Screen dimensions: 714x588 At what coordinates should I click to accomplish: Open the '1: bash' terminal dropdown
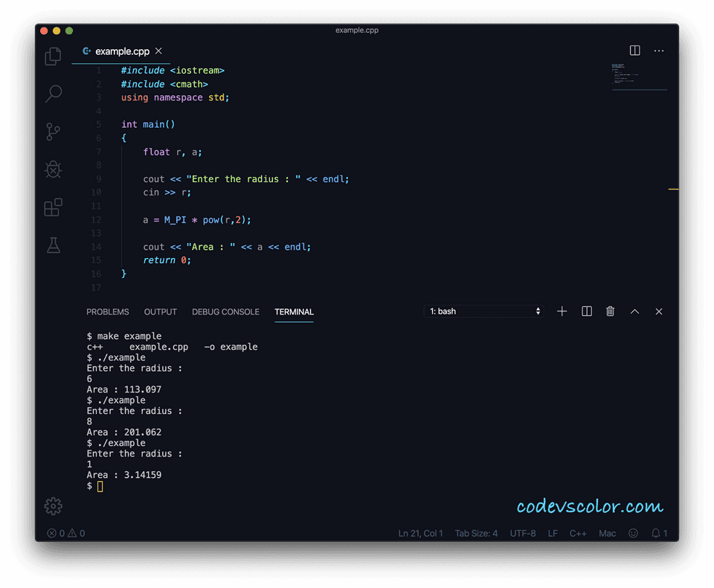483,311
